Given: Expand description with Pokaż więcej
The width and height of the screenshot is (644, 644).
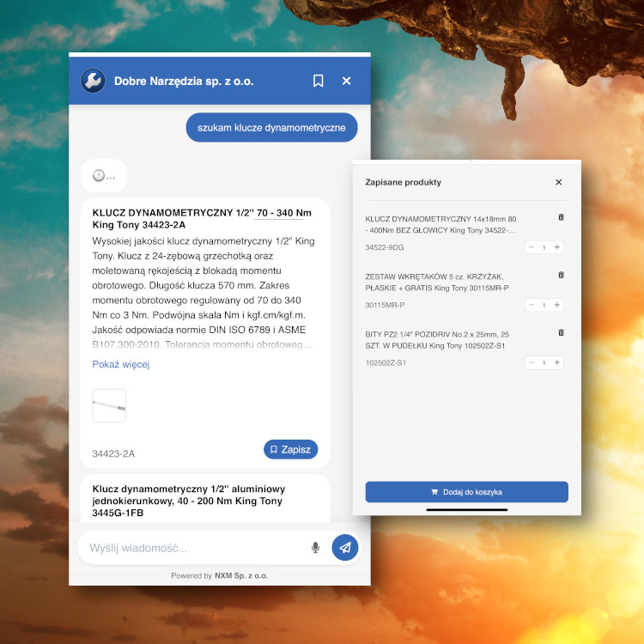Looking at the screenshot, I should (121, 364).
